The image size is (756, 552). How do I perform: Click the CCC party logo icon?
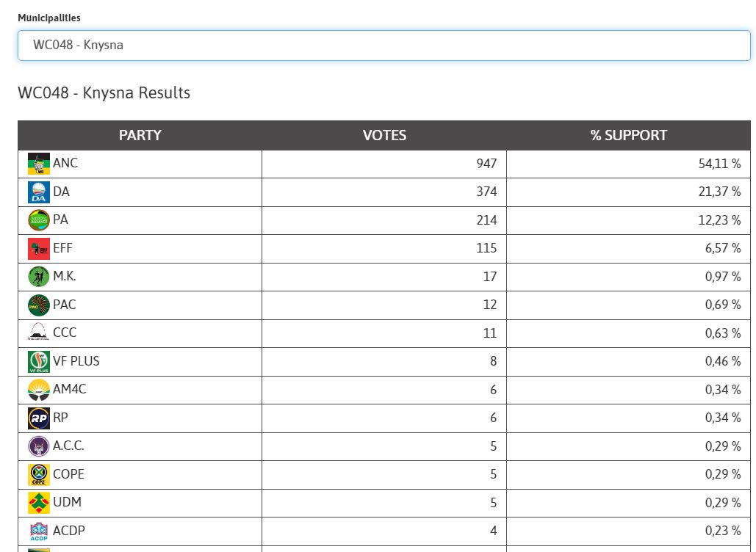[x=38, y=333]
